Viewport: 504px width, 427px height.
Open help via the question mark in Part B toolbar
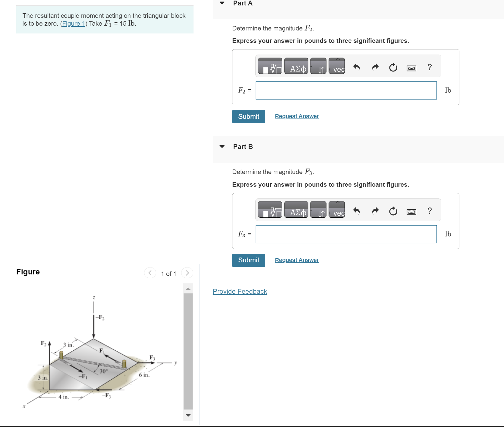[x=429, y=211]
